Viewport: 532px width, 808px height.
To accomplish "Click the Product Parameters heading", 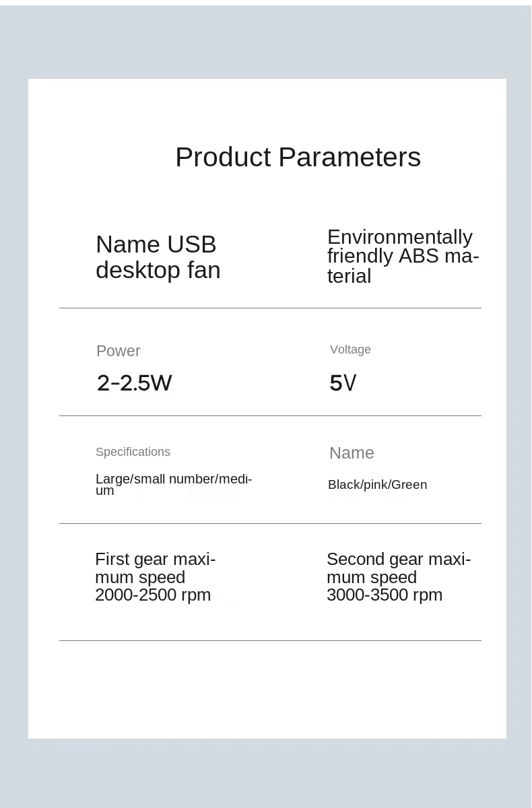I will (x=298, y=158).
